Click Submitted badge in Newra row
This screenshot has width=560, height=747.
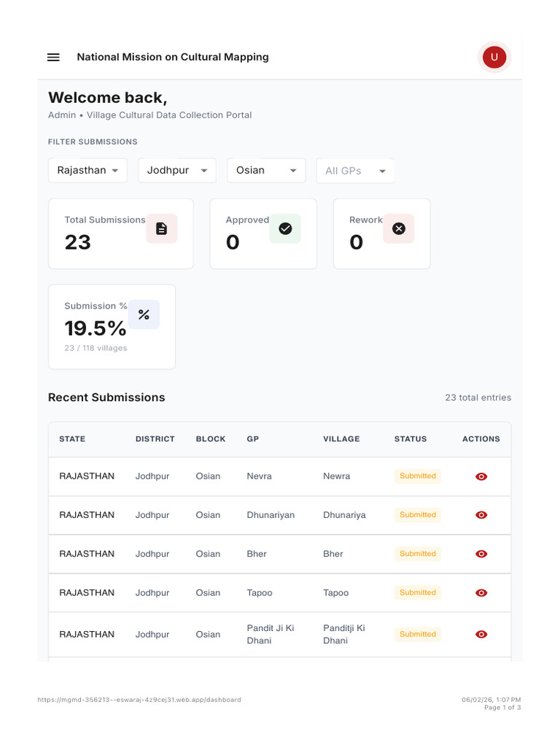click(x=418, y=476)
